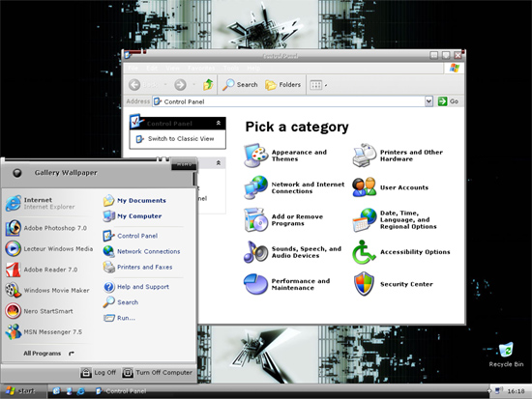Viewport: 532px width, 399px height.
Task: Click the Control Panel taskbar button
Action: (121, 391)
